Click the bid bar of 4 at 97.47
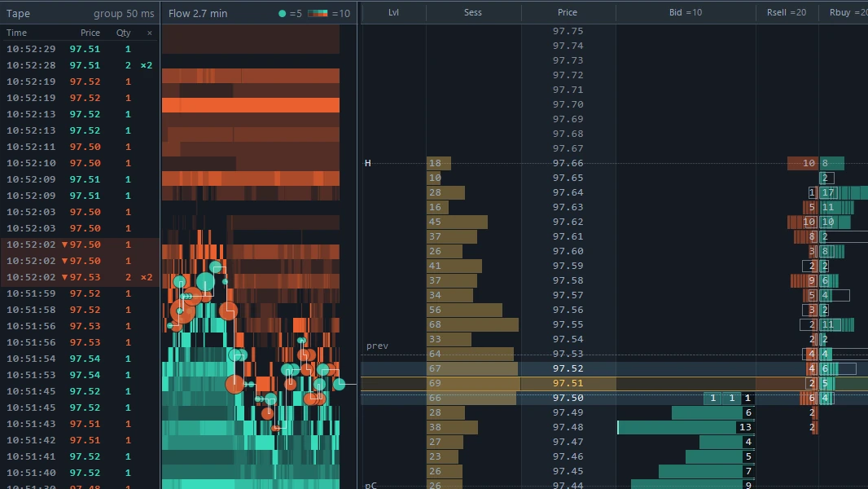Image resolution: width=868 pixels, height=489 pixels. click(x=727, y=442)
